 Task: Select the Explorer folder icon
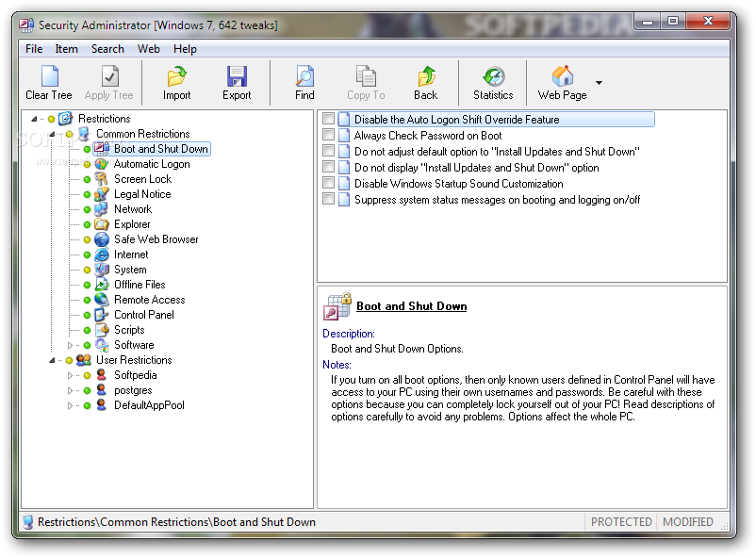pyautogui.click(x=101, y=224)
